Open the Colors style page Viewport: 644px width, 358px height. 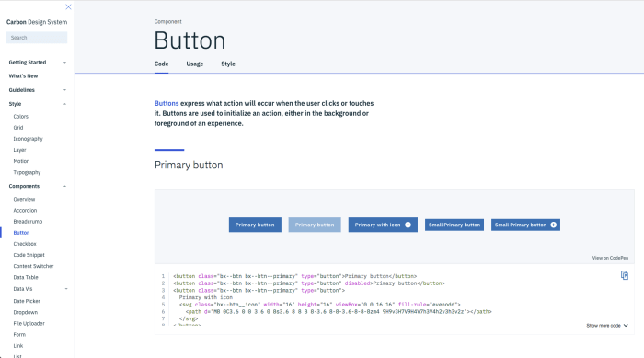click(x=20, y=116)
